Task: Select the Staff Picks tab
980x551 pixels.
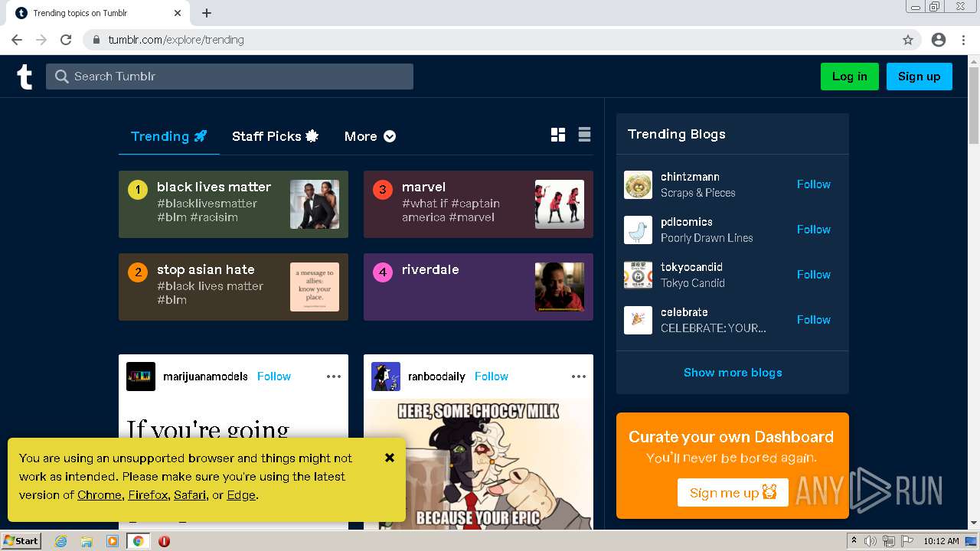Action: click(x=275, y=136)
